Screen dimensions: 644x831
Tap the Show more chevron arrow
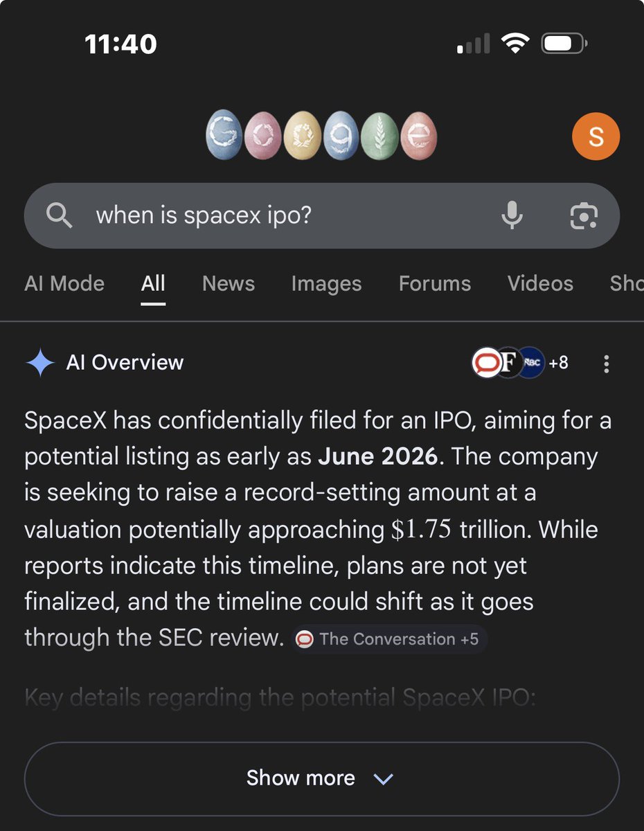click(383, 779)
